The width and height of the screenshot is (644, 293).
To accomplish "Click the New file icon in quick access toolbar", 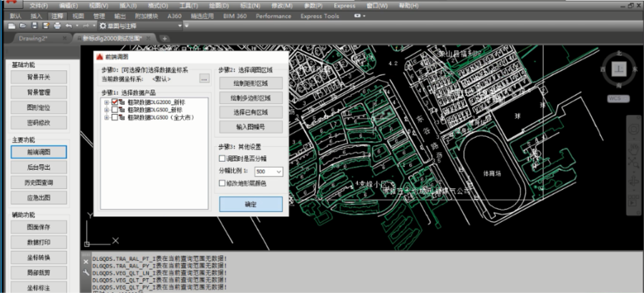I will [11, 26].
